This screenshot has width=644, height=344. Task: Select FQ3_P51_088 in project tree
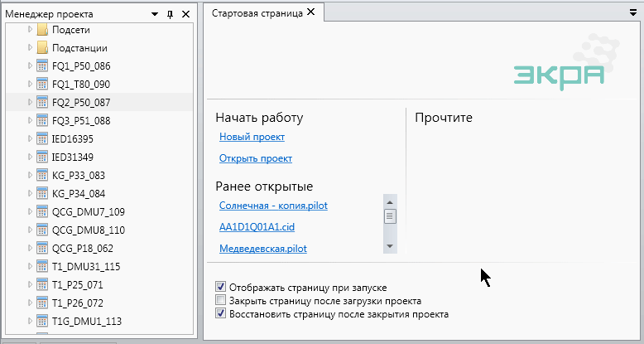pos(81,120)
